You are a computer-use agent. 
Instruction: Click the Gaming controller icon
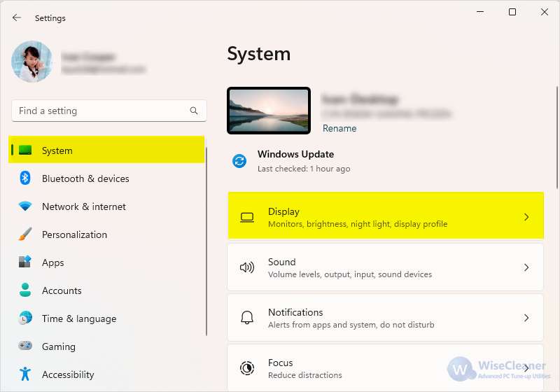pos(25,346)
